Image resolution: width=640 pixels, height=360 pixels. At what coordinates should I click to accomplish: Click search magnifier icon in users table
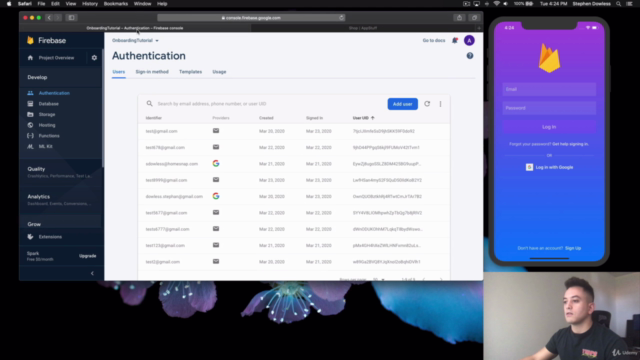[149, 104]
